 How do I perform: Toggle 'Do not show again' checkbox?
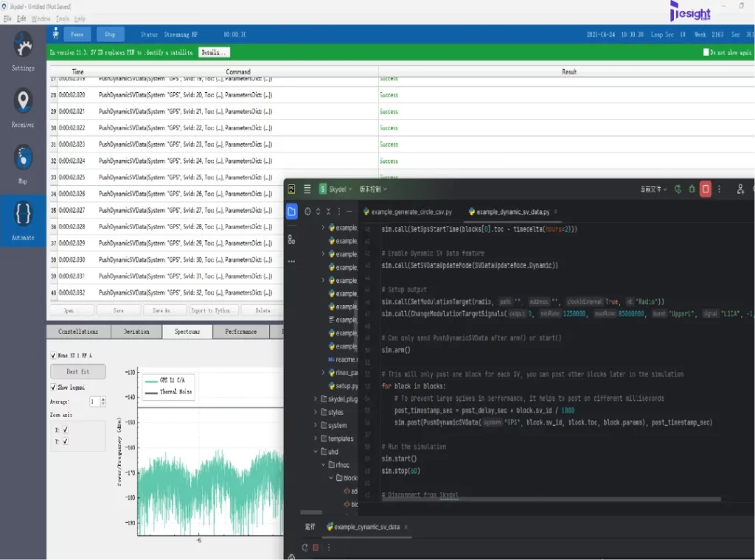click(x=706, y=52)
